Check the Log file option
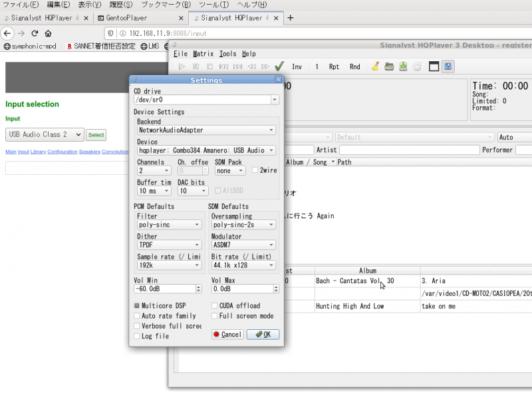Screen dimensions: 532x407 click(137, 337)
